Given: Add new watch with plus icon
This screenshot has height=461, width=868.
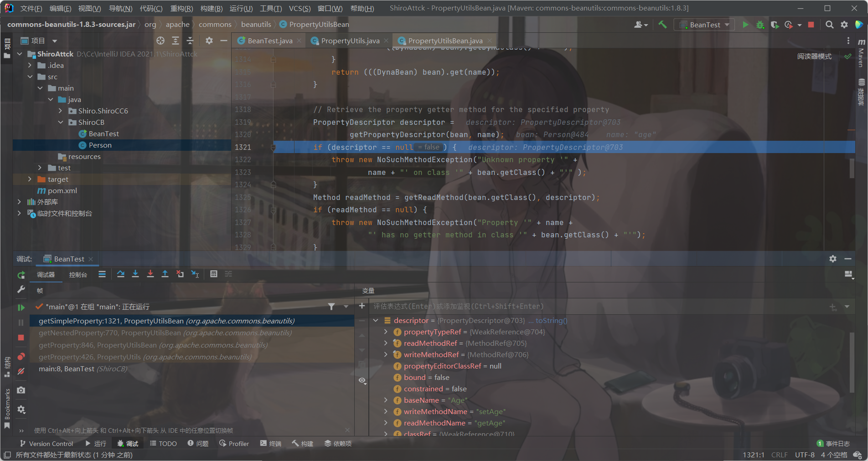Looking at the screenshot, I should point(362,306).
